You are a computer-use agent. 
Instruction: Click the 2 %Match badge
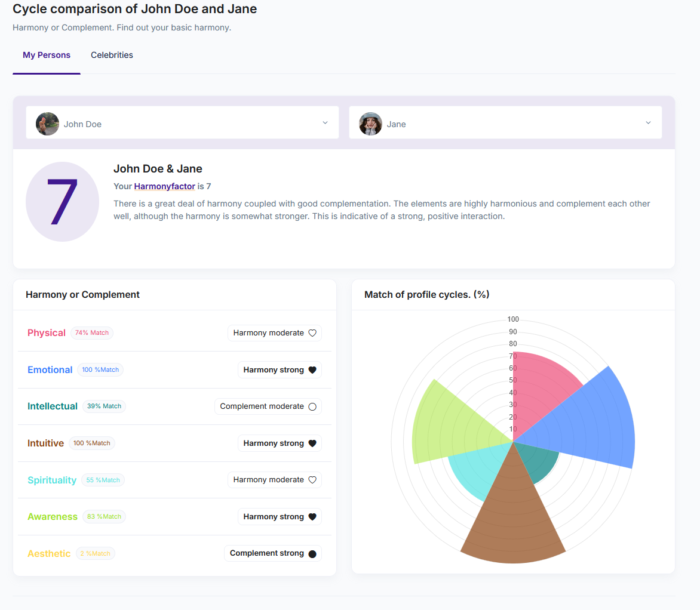(x=95, y=554)
